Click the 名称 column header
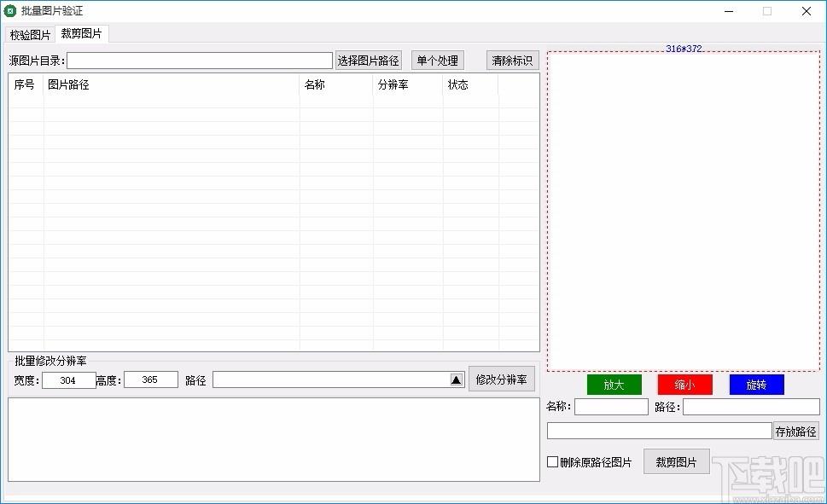Screen dimensions: 827x504 tap(336, 85)
